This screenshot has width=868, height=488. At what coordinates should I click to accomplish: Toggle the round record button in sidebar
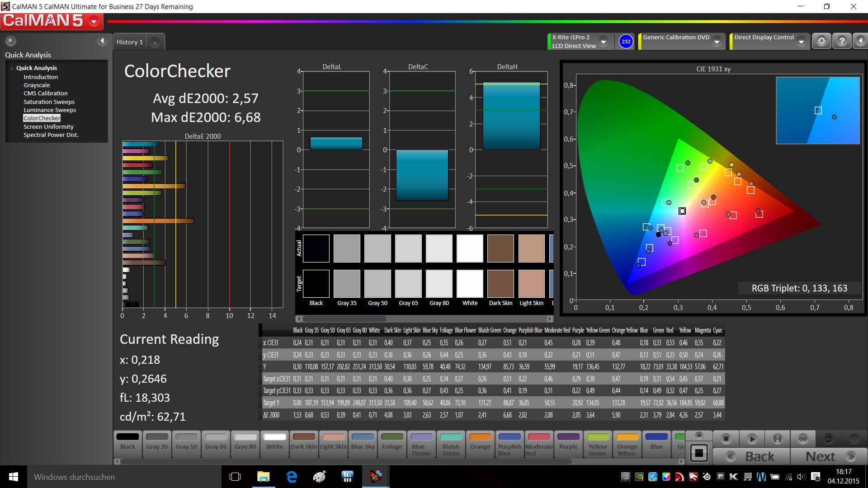coord(10,41)
